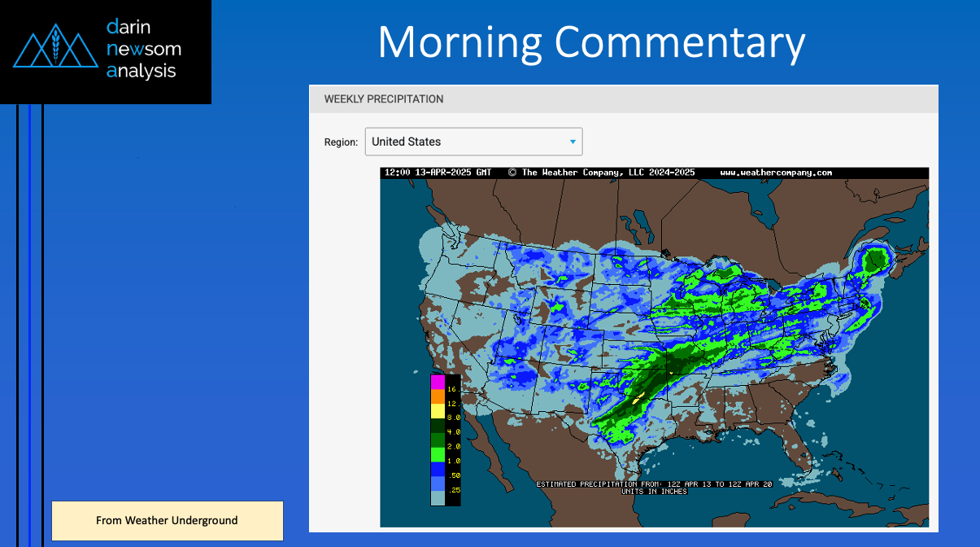Click the Morning Commentary title
Image resolution: width=980 pixels, height=547 pixels.
pyautogui.click(x=591, y=42)
